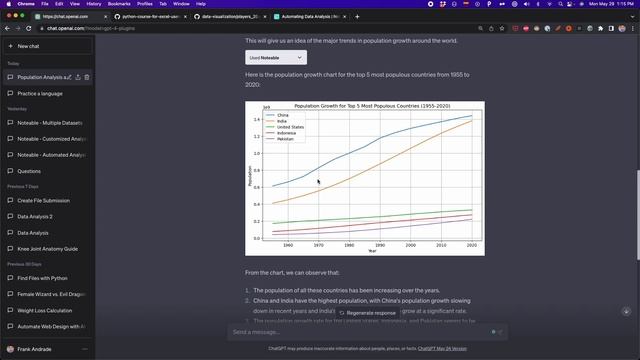Screen dimensions: 640x360
Task: Click Bluetooth icon in menu bar
Action: (538, 4)
